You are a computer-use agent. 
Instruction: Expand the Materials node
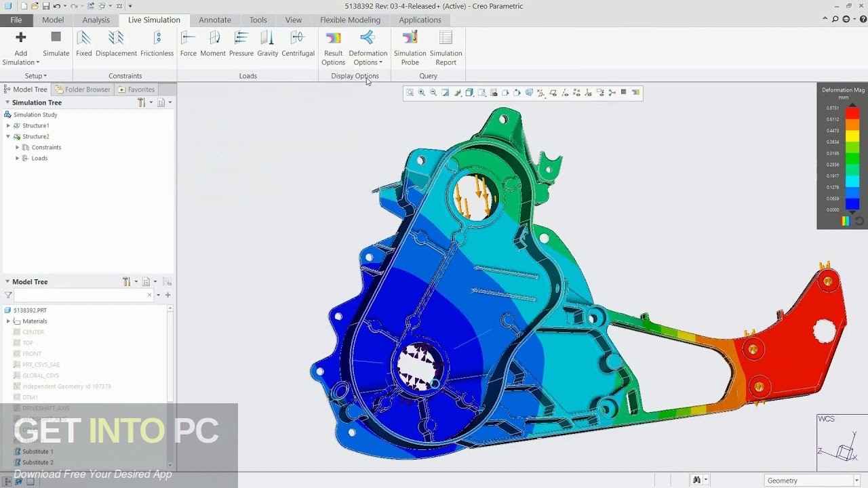pyautogui.click(x=8, y=321)
